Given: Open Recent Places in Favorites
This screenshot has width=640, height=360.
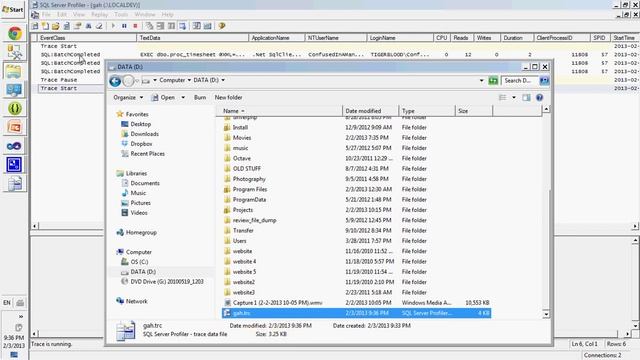Looking at the screenshot, I should [143, 154].
